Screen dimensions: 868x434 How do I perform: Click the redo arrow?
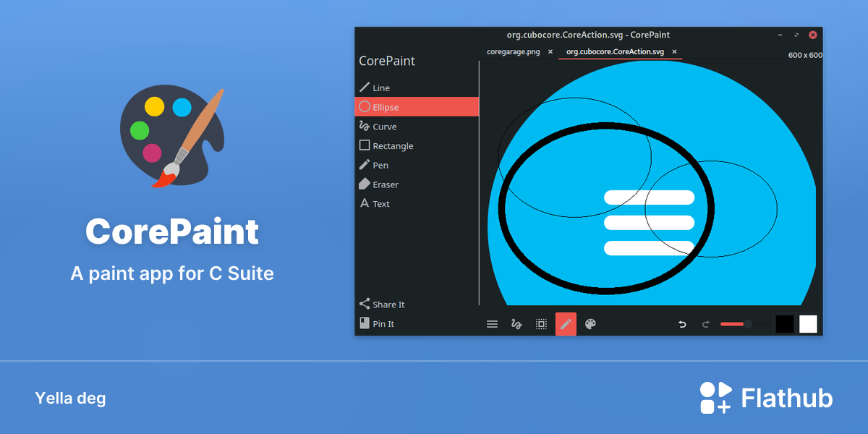tap(706, 325)
